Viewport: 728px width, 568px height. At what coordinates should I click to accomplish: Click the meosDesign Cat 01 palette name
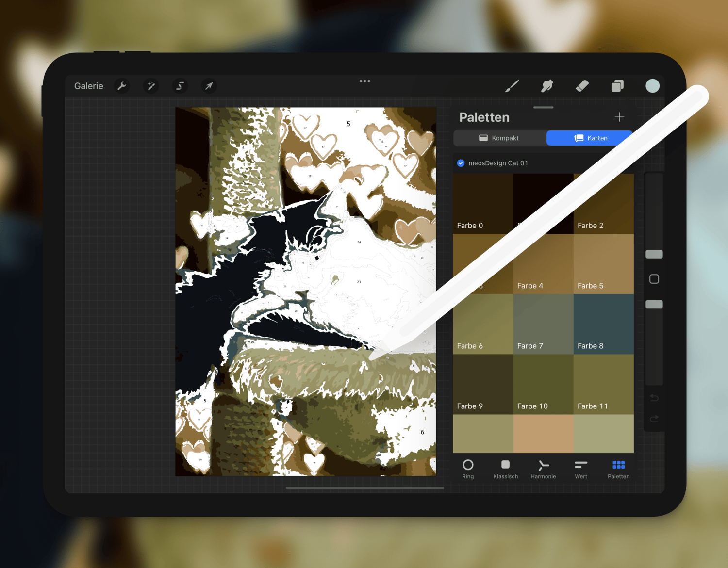(498, 163)
